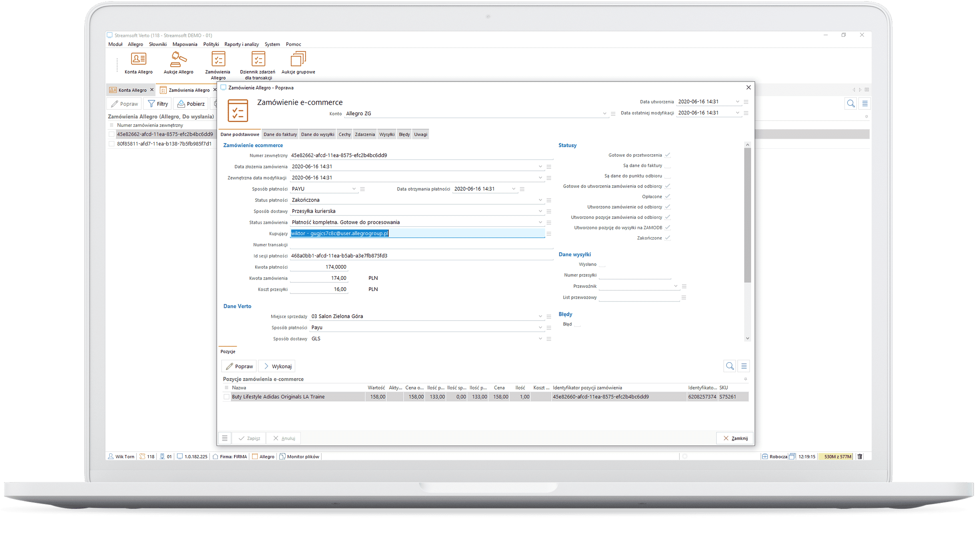Click Filtry button in main window

[x=158, y=104]
